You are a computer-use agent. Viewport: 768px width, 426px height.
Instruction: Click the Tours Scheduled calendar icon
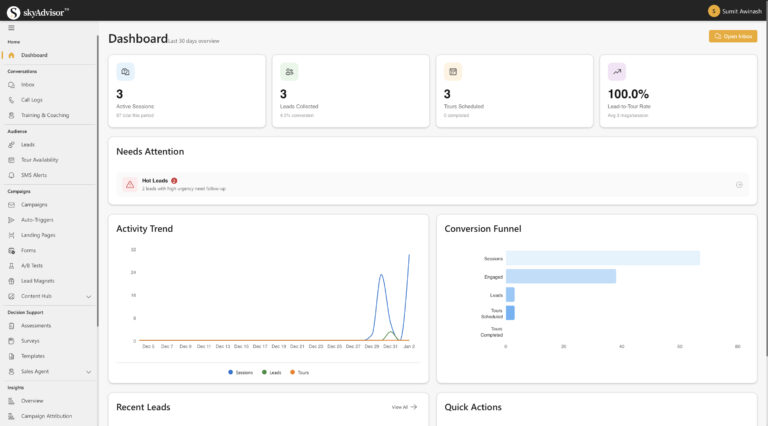pos(453,72)
